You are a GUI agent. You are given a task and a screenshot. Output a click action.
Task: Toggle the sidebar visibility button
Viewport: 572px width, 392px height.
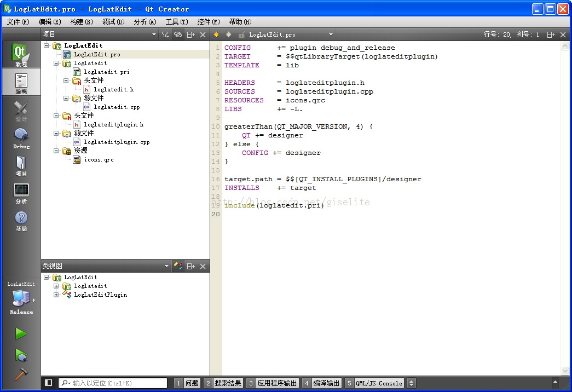tap(49, 383)
